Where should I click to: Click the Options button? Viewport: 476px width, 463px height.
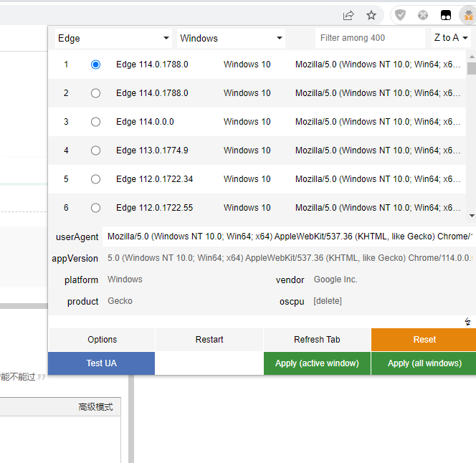pyautogui.click(x=102, y=340)
